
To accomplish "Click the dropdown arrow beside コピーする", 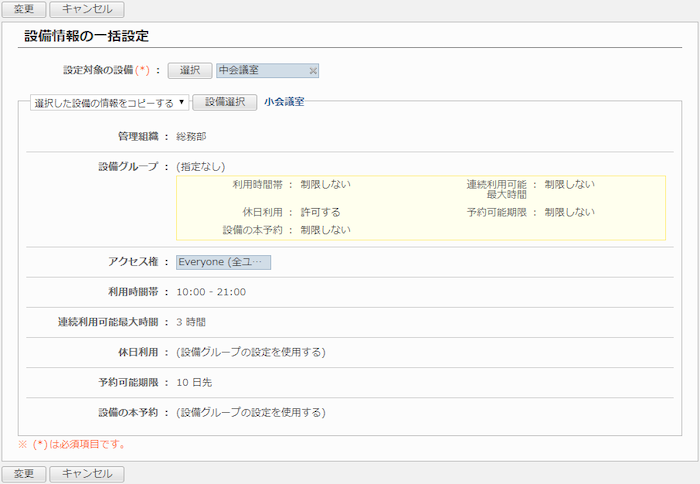I will (x=181, y=102).
